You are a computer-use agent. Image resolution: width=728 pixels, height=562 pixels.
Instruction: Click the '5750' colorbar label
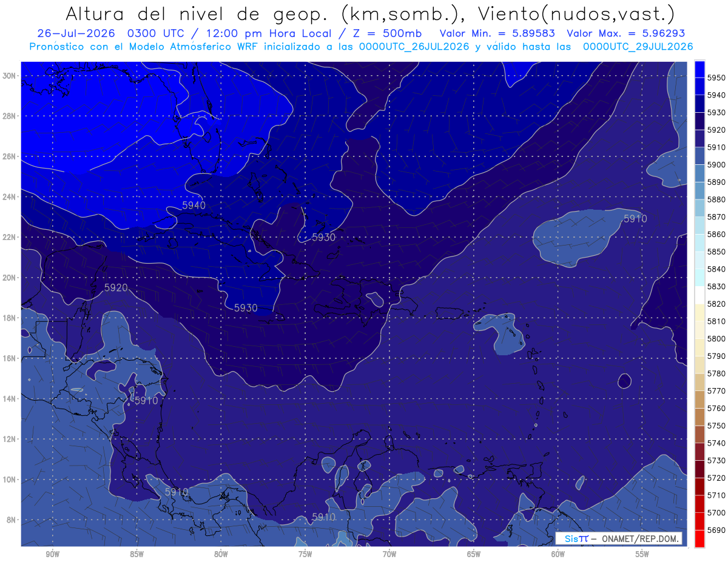tap(716, 426)
